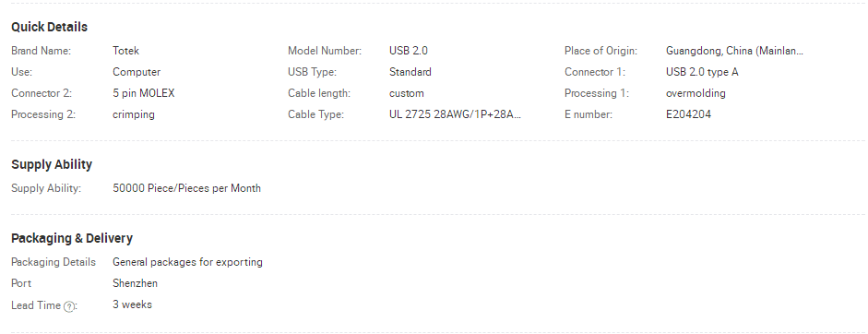This screenshot has width=868, height=334.
Task: Click the Lead Time help question-mark icon
Action: pyautogui.click(x=68, y=306)
